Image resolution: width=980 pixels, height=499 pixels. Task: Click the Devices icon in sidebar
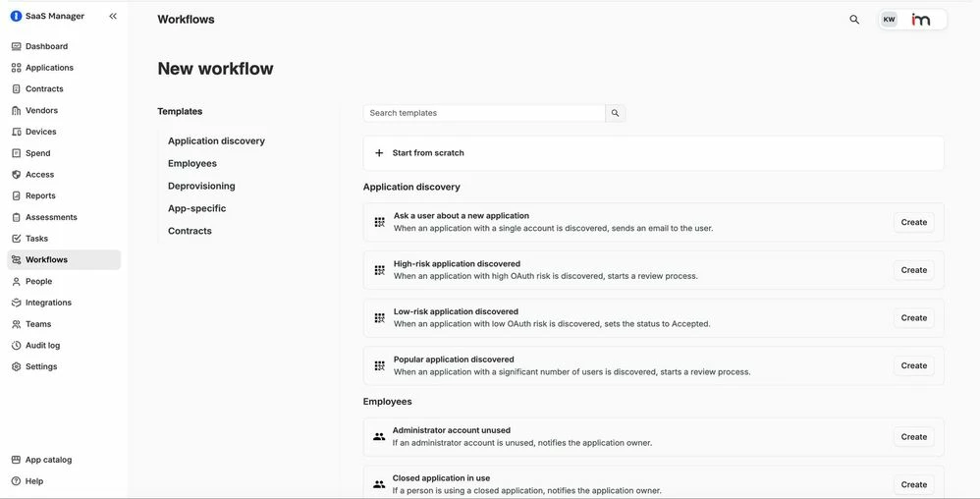(17, 132)
